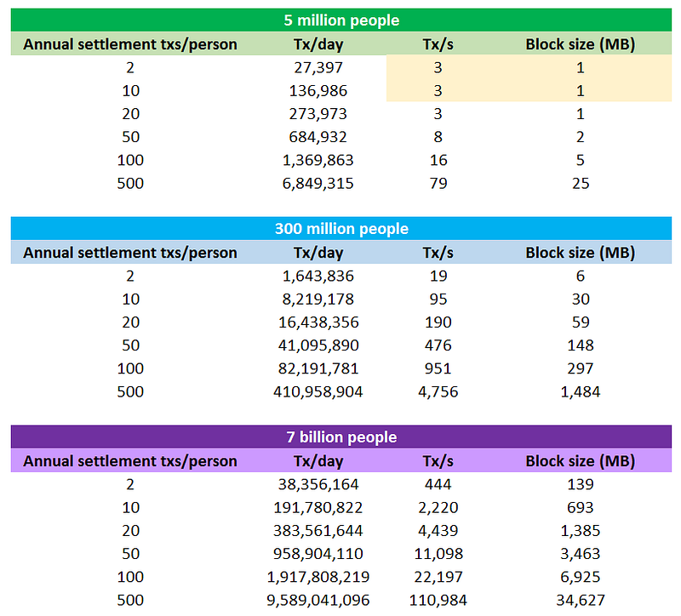The image size is (681, 616).
Task: Click "Tx/day" header in the 300 million table
Action: (318, 253)
